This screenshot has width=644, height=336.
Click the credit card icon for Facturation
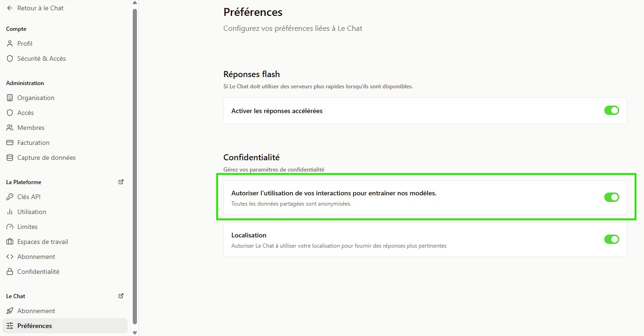click(10, 143)
